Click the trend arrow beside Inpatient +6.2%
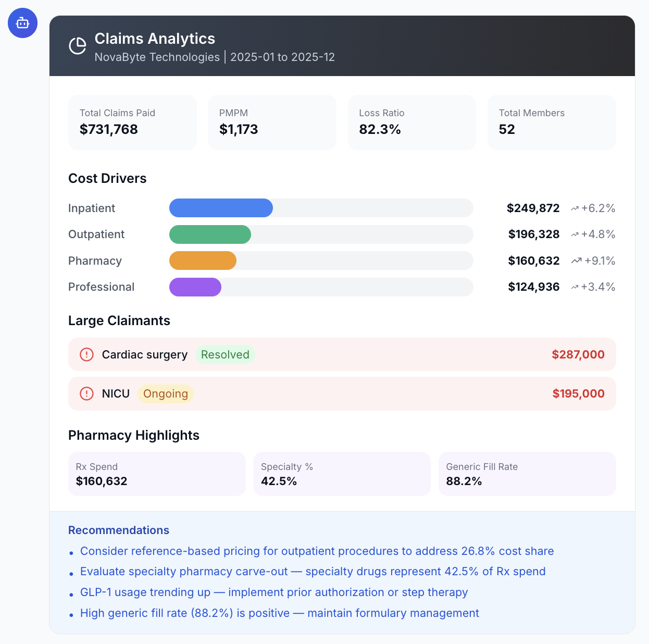This screenshot has width=649, height=644. 575,207
